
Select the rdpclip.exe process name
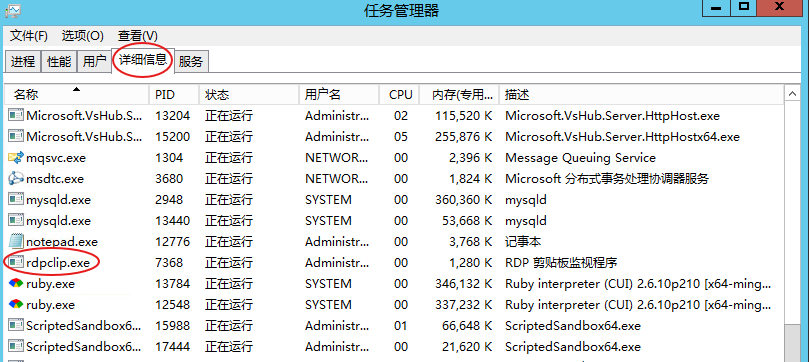pyautogui.click(x=58, y=263)
